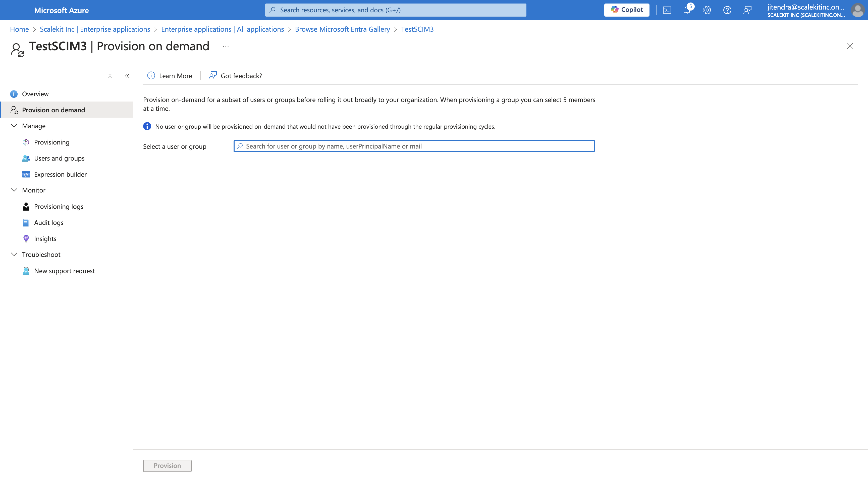Collapse the Monitor section chevron
The width and height of the screenshot is (868, 482).
pos(14,190)
